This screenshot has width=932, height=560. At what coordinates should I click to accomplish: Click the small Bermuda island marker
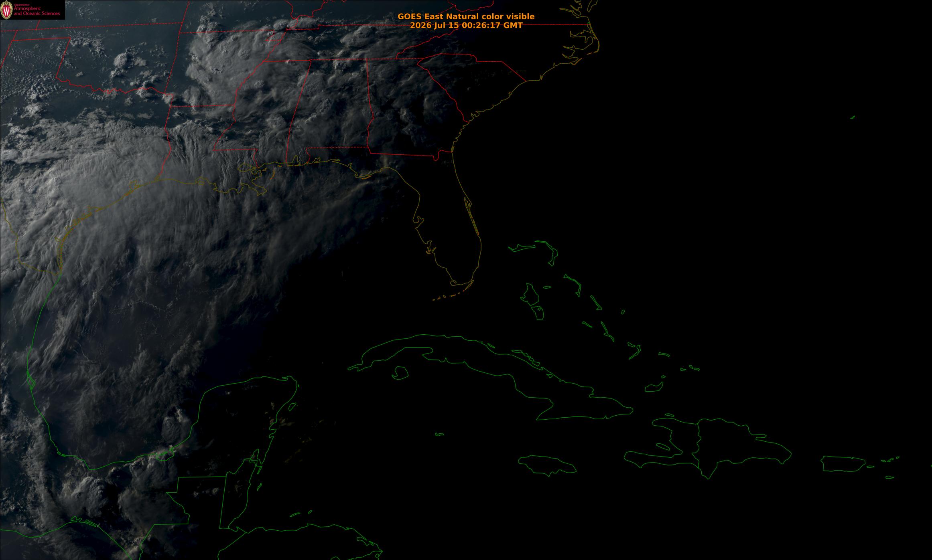tap(853, 117)
